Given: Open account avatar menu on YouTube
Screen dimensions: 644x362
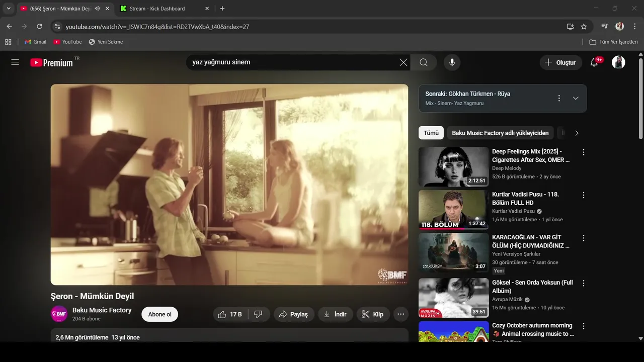Looking at the screenshot, I should [x=618, y=62].
